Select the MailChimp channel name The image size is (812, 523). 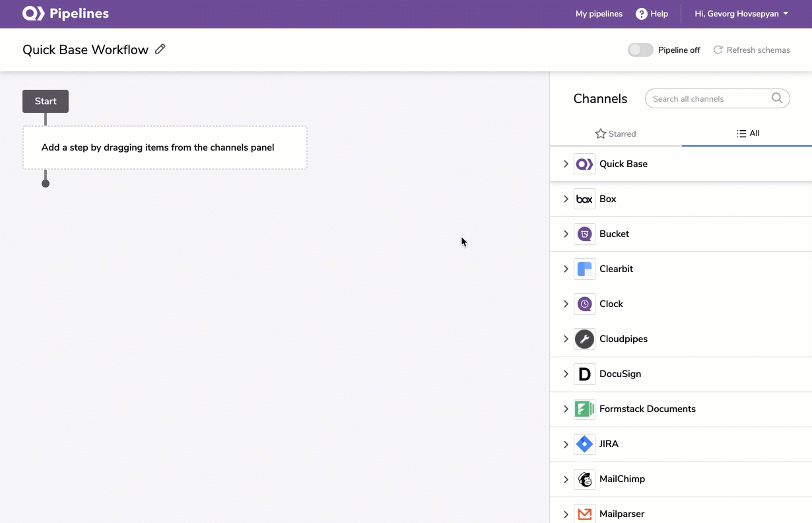coord(622,479)
